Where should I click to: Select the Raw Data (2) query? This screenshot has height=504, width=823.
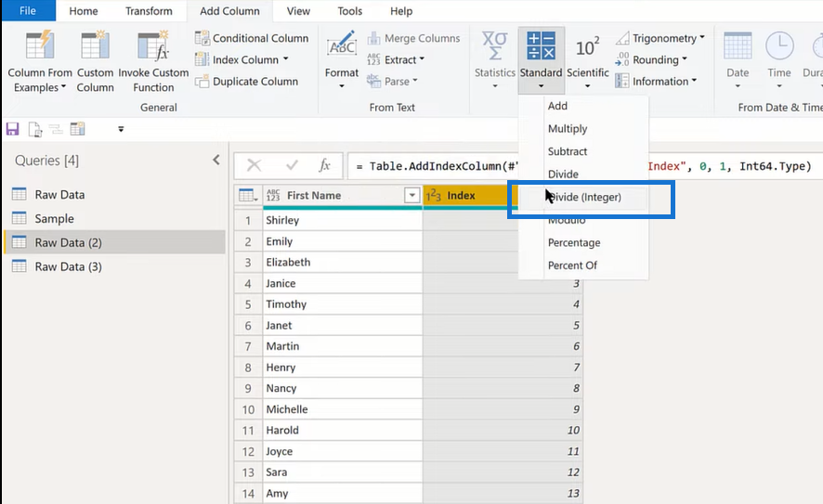115,243
